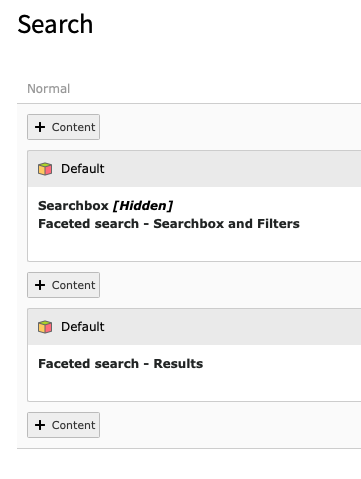Click the plus icon in the bottom Content button
Screen dimensions: 361x479
coord(40,425)
